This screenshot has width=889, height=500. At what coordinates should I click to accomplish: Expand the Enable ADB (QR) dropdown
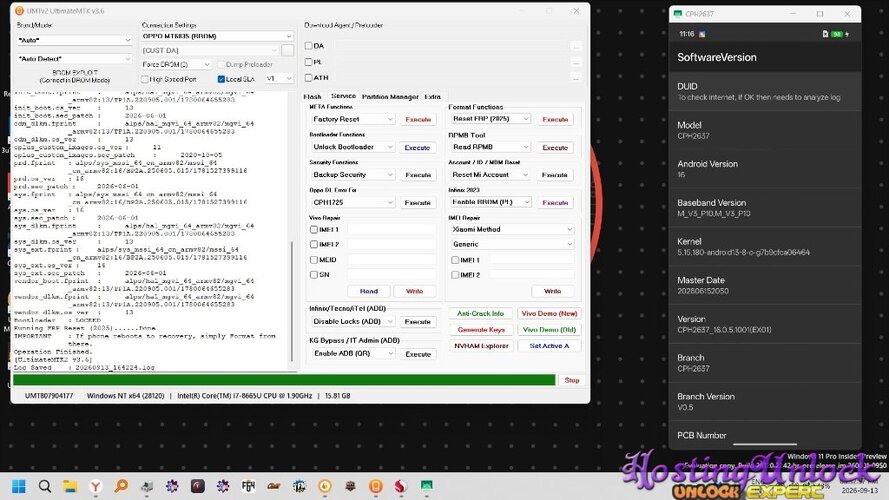click(x=353, y=353)
